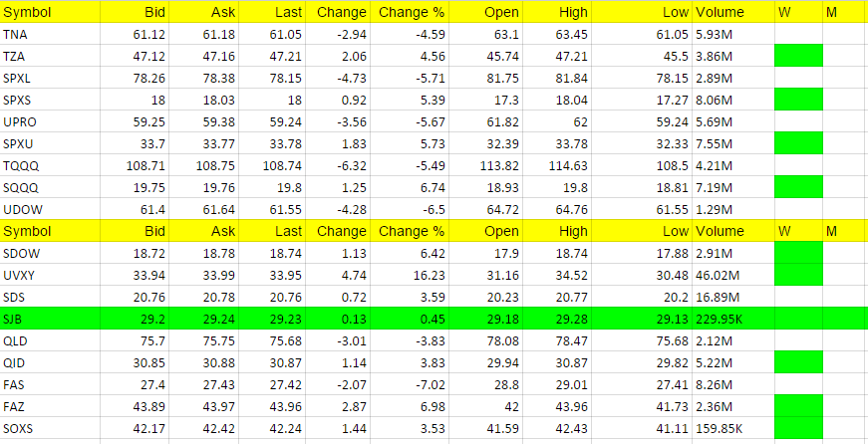
Task: Select the FAS symbol cell
Action: coord(50,384)
